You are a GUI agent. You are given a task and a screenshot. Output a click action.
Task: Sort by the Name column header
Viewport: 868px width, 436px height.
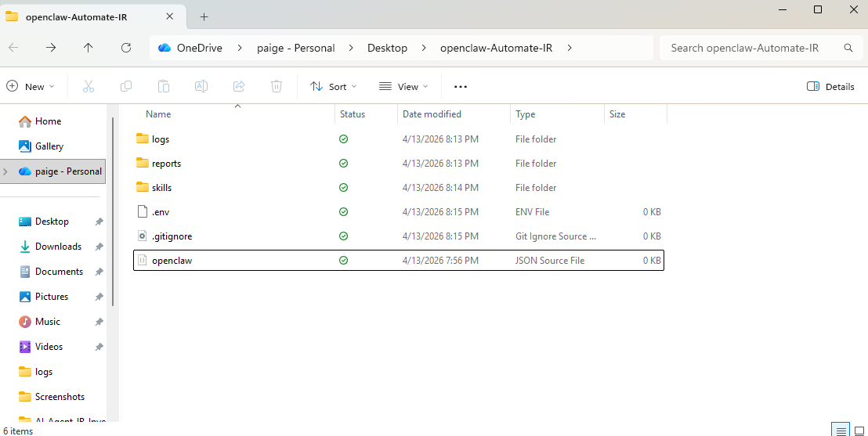pos(158,114)
